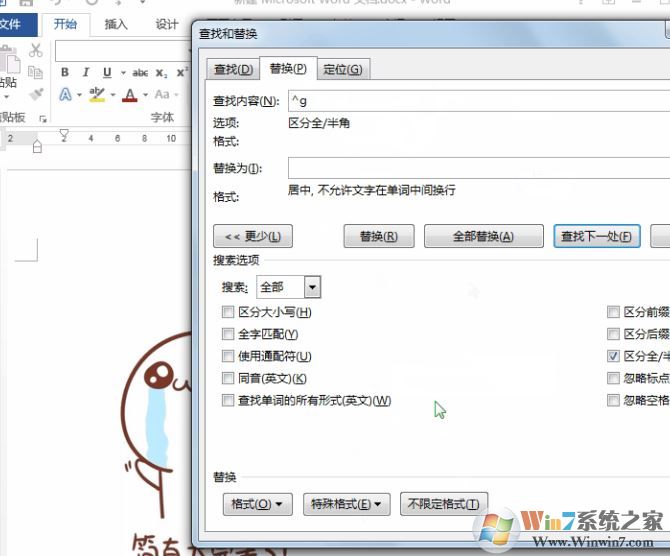
Task: Switch to the 开始 ribbon tab
Action: click(65, 25)
